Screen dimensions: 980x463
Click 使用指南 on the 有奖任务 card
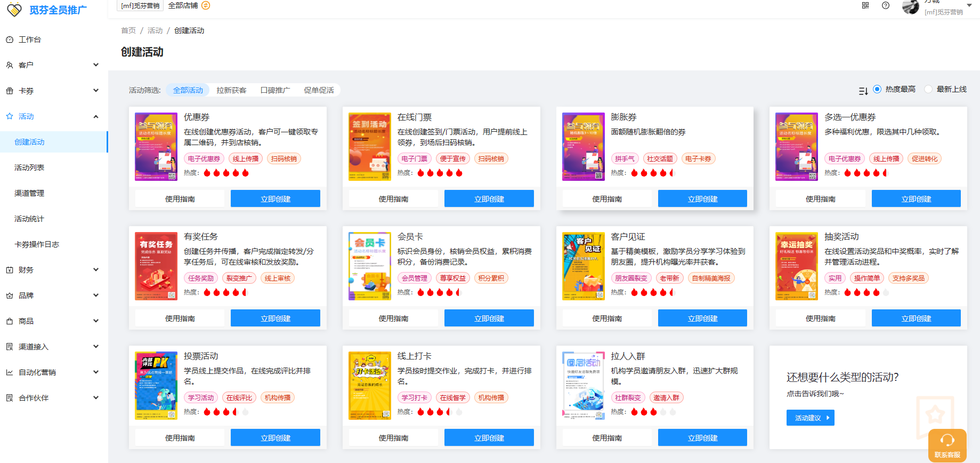tap(180, 318)
